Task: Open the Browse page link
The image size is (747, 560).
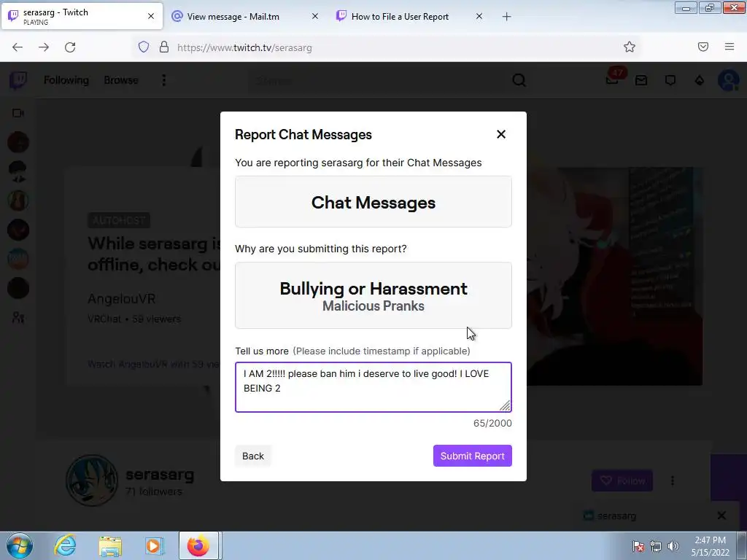Action: (121, 80)
